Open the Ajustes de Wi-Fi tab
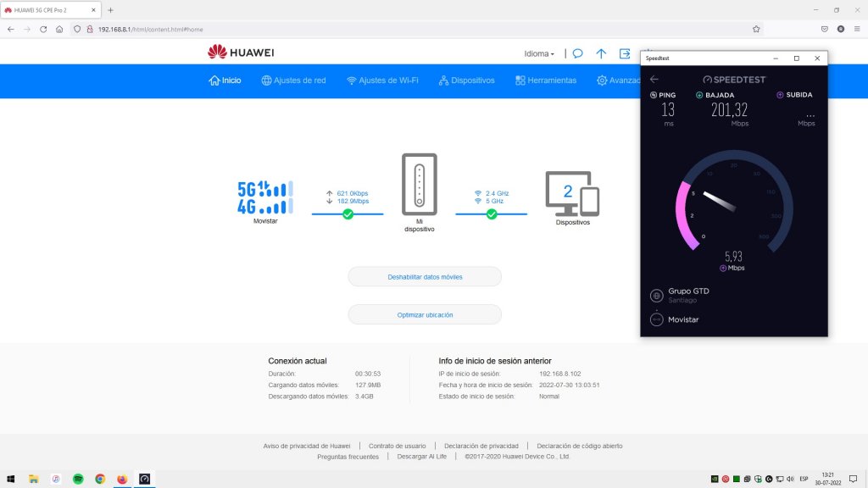Screen dimensions: 868x488 [382, 80]
